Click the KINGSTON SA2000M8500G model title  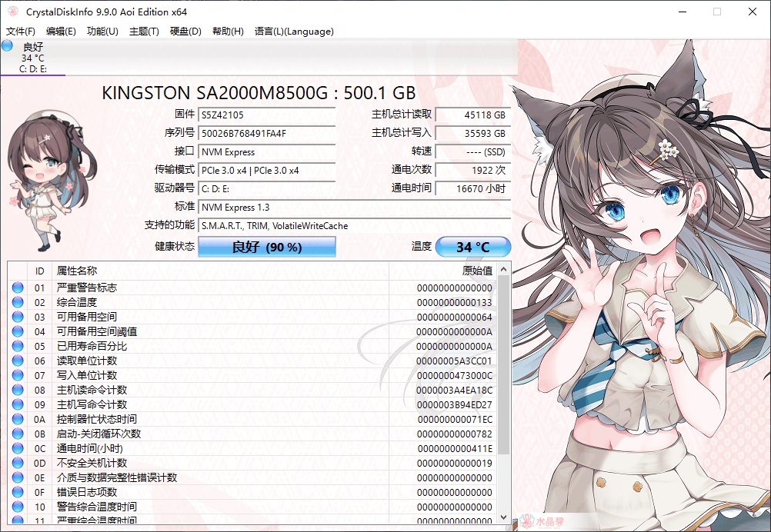(259, 93)
